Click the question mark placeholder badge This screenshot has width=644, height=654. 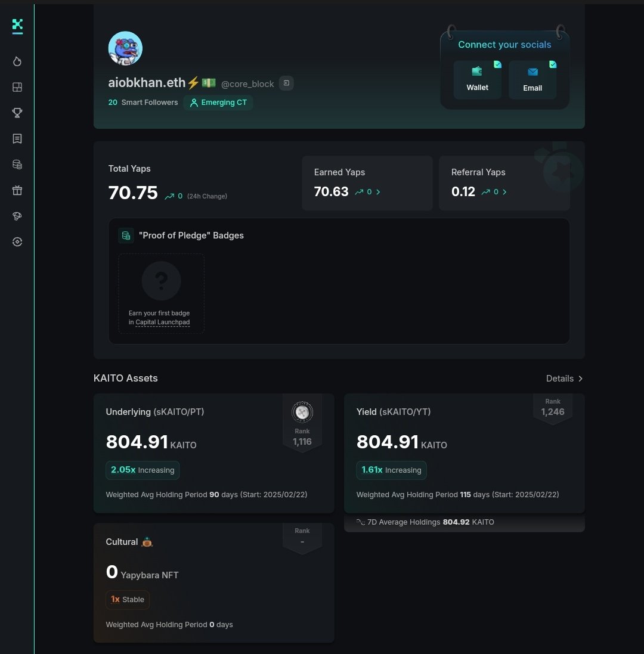click(162, 281)
